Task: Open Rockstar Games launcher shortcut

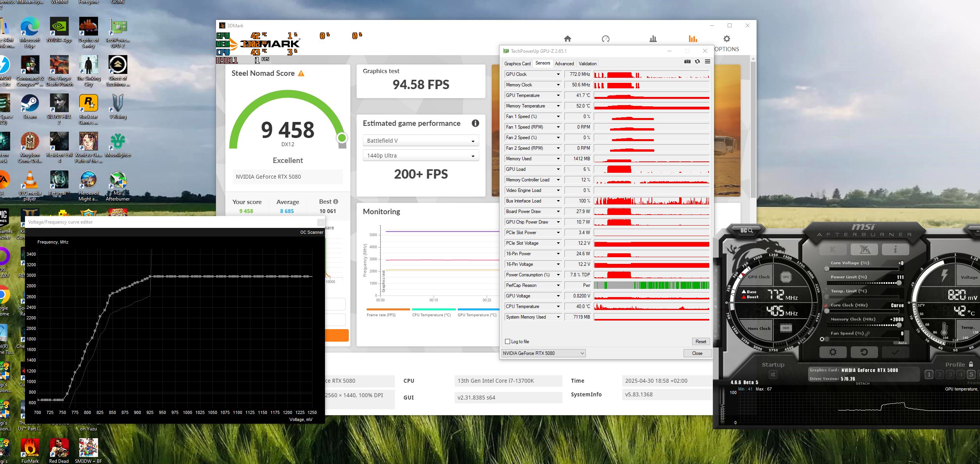Action: (x=89, y=109)
